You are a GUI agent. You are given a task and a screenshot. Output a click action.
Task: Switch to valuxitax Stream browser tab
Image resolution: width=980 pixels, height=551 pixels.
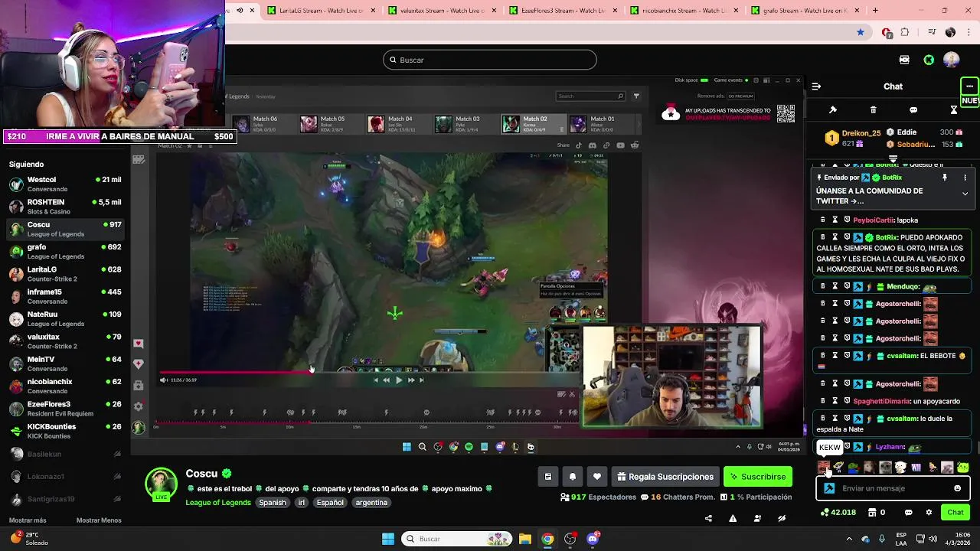click(x=442, y=11)
